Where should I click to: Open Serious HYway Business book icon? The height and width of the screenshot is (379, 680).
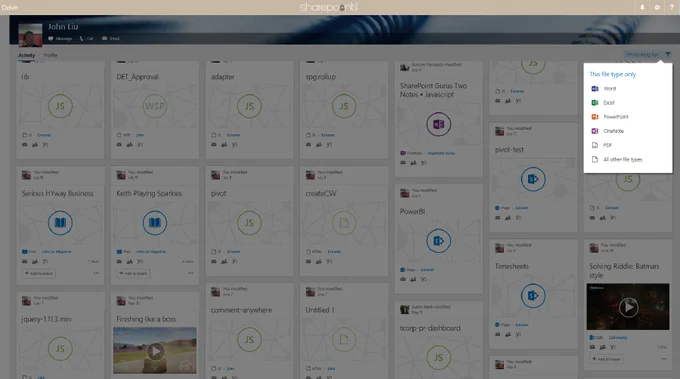tap(60, 223)
